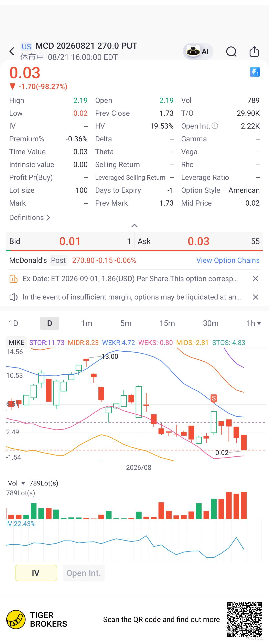This screenshot has height=644, width=269.
Task: Collapse the quote details with up chevron
Action: point(134,226)
